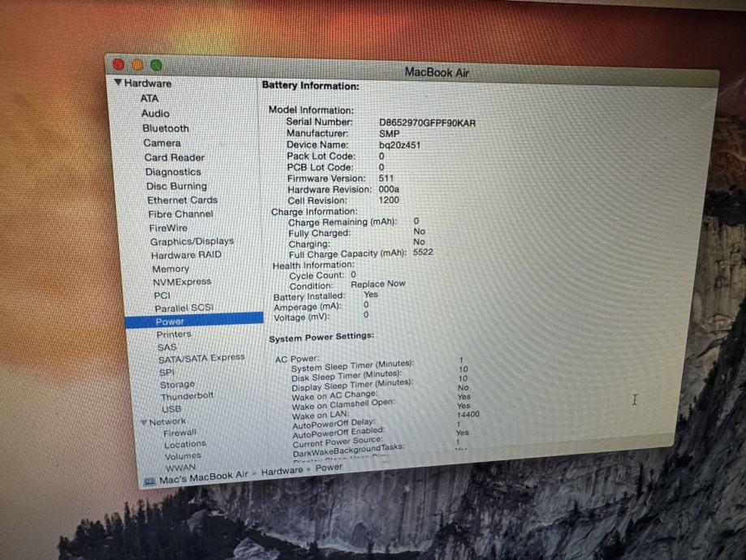Select Fibre Channel entry
Screen dimensions: 746x560
pos(181,214)
